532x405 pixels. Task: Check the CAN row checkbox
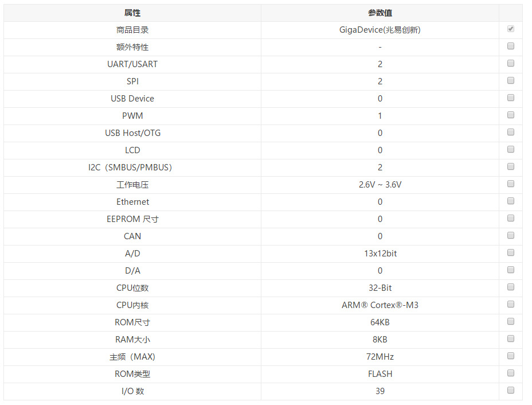pyautogui.click(x=510, y=236)
